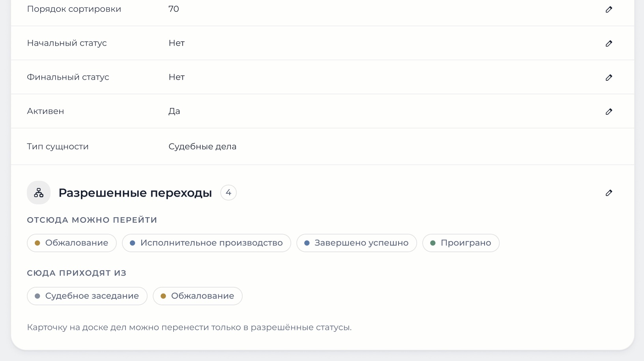Edit the Финальный статус field
This screenshot has height=361, width=644.
[x=609, y=77]
